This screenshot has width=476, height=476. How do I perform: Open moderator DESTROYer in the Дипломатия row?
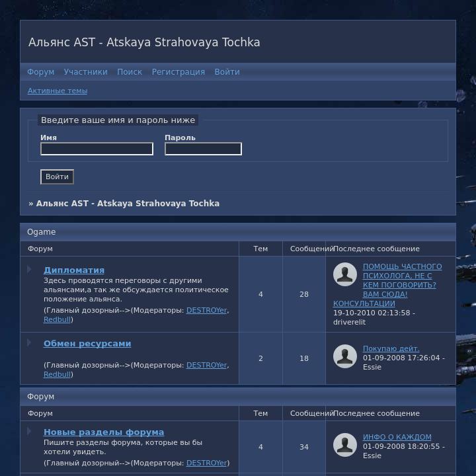[206, 310]
